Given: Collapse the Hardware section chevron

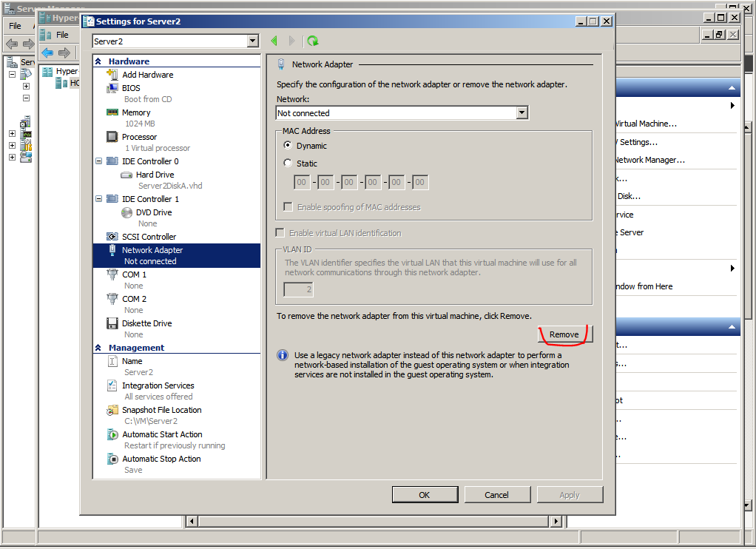Looking at the screenshot, I should (98, 61).
